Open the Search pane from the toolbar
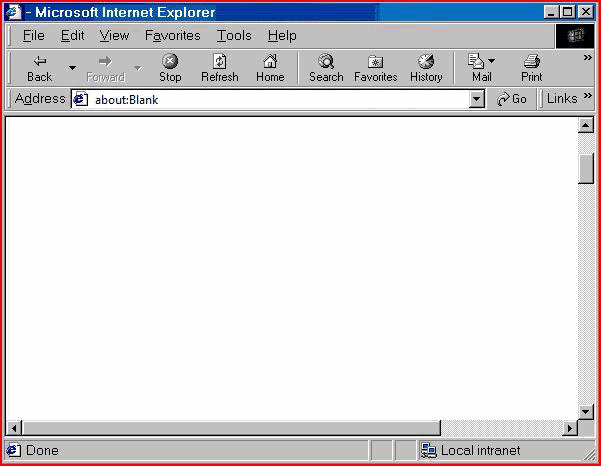 [326, 68]
